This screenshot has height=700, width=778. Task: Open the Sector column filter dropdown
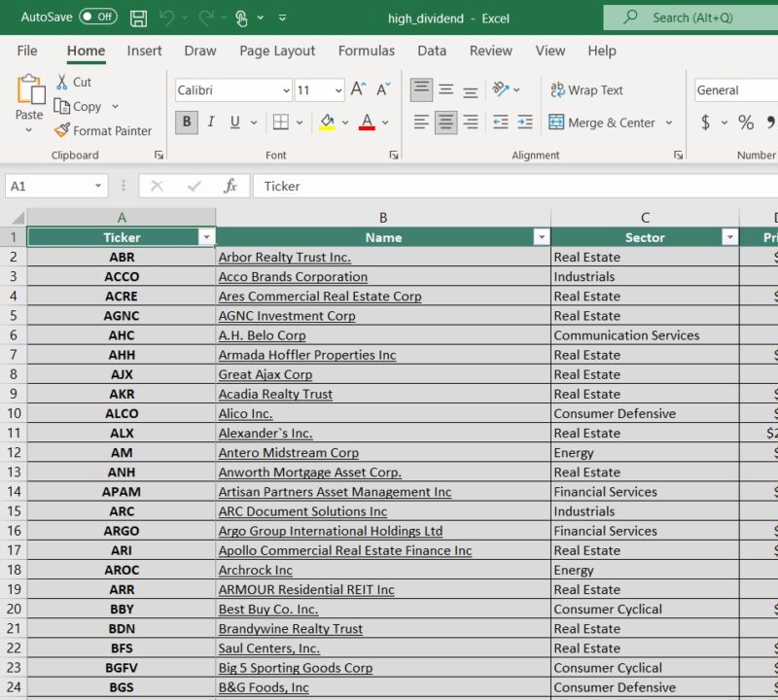click(729, 237)
